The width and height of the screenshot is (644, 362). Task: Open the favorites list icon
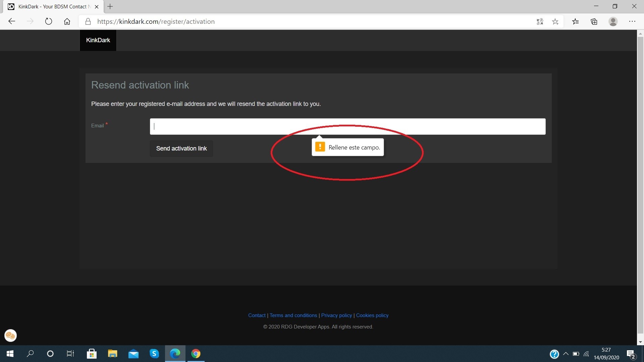point(576,21)
